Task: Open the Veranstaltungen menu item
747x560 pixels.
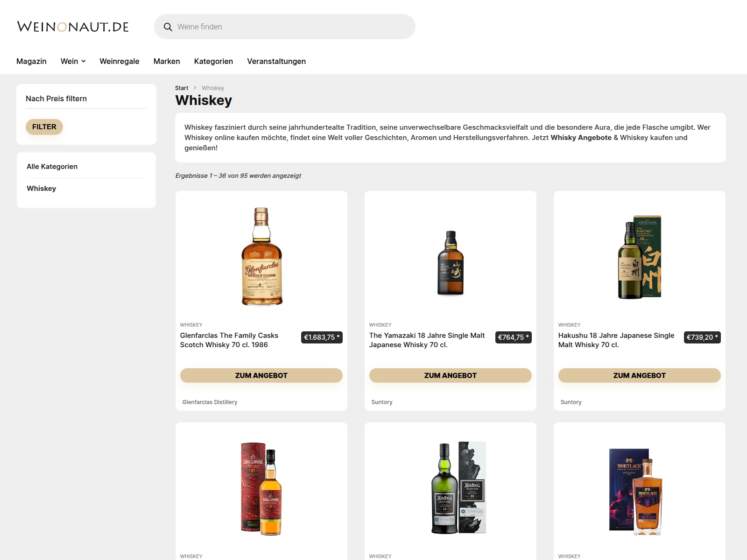Action: 276,61
